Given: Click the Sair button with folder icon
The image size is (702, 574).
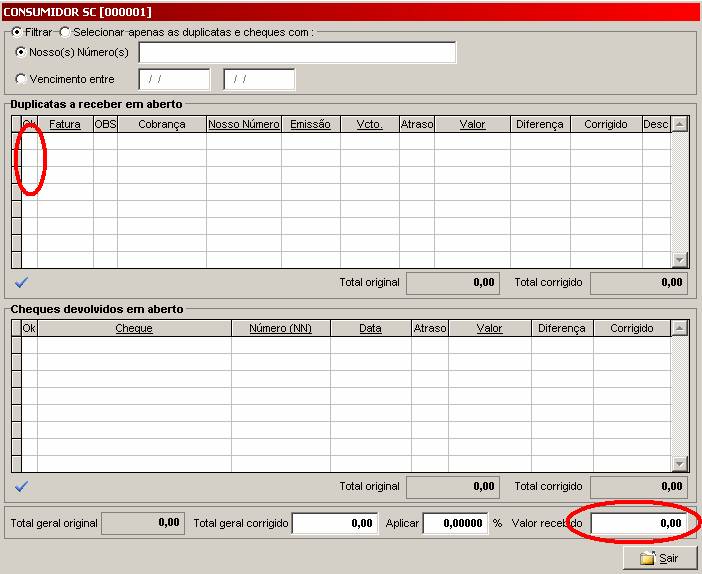Looking at the screenshot, I should [x=659, y=558].
